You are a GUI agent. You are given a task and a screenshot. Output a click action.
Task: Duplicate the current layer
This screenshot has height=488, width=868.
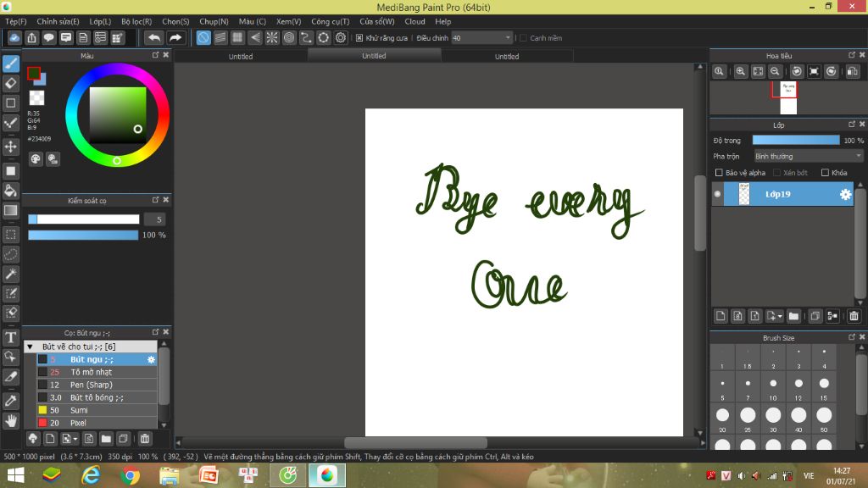(815, 316)
